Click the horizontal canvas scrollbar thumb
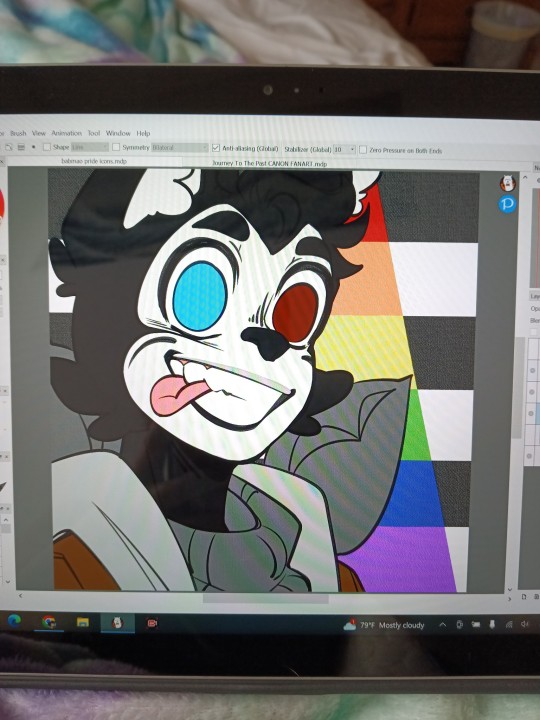The height and width of the screenshot is (720, 540). coord(266,599)
